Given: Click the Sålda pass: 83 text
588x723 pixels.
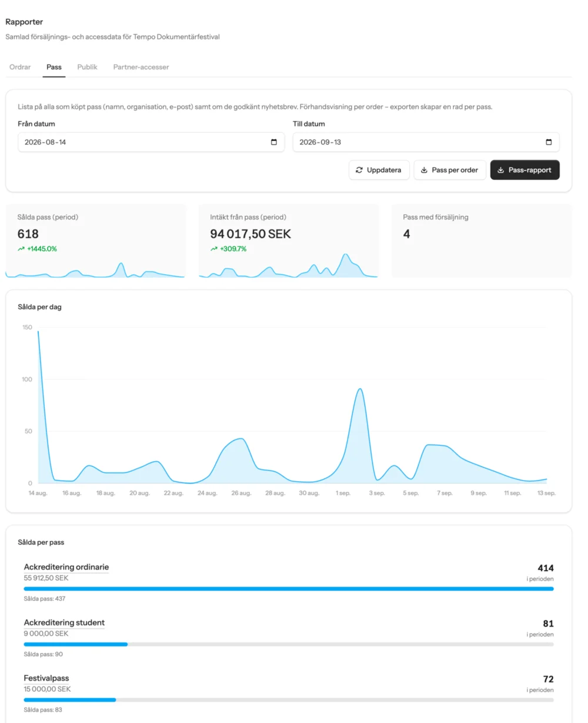Looking at the screenshot, I should tap(43, 709).
